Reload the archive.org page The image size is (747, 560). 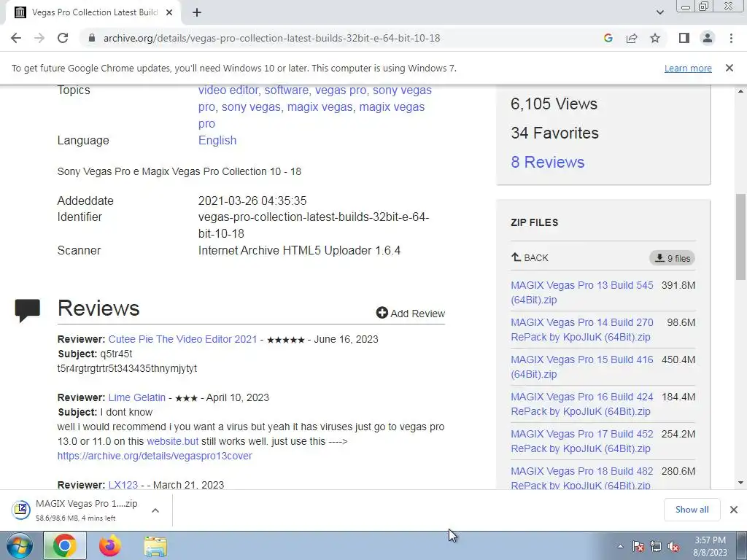[63, 38]
